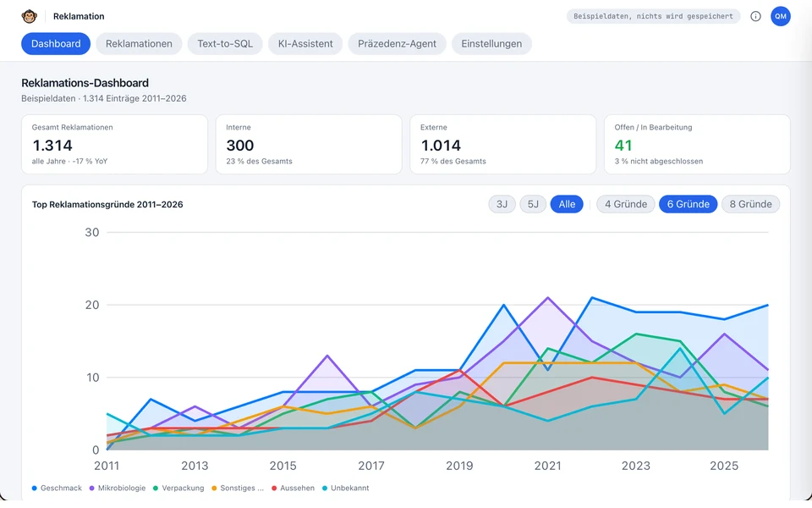The height and width of the screenshot is (508, 812).
Task: Click the chart title Top Reklamationsgründe 2011–2026
Action: pyautogui.click(x=107, y=204)
